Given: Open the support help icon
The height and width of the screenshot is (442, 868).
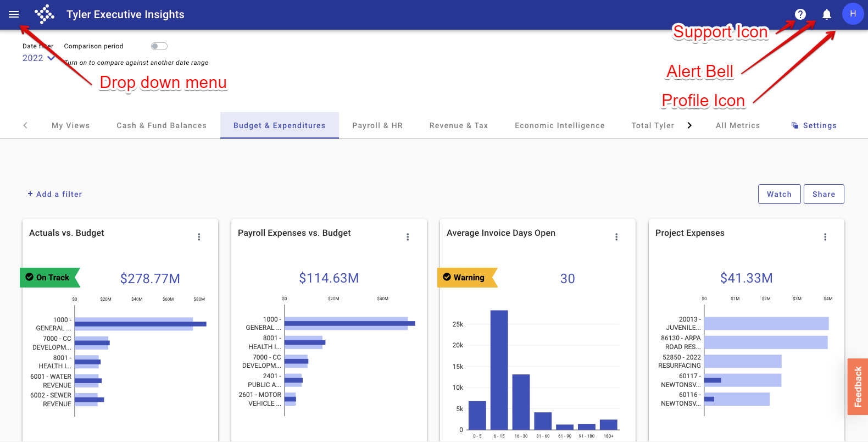Looking at the screenshot, I should coord(800,14).
